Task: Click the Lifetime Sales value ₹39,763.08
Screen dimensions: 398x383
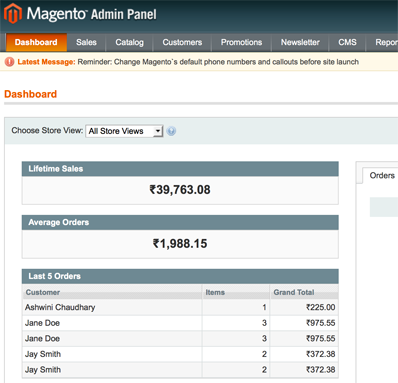Action: (180, 190)
